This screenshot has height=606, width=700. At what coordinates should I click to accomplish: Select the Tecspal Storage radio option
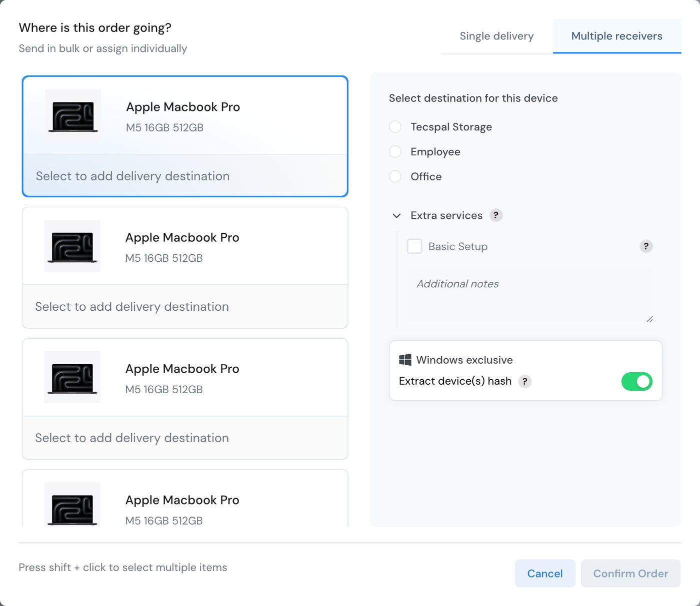395,127
